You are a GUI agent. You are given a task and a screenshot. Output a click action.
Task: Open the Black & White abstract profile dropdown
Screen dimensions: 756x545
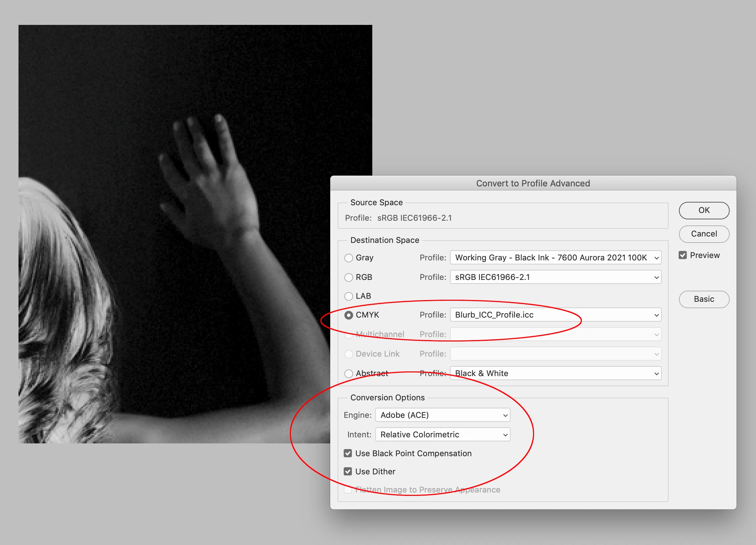point(556,373)
